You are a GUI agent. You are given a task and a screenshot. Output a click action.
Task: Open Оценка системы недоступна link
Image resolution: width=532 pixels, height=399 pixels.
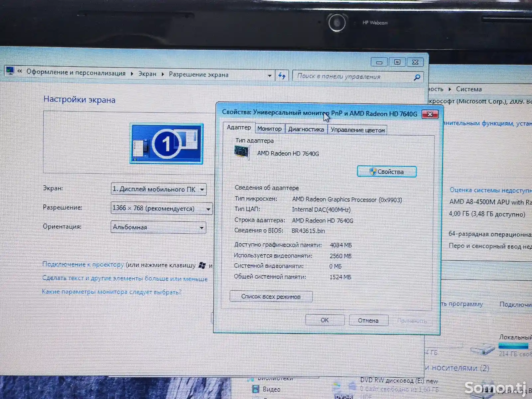point(490,190)
